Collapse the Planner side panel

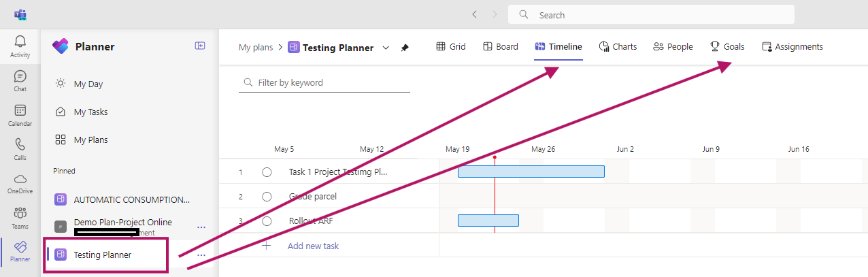(200, 46)
